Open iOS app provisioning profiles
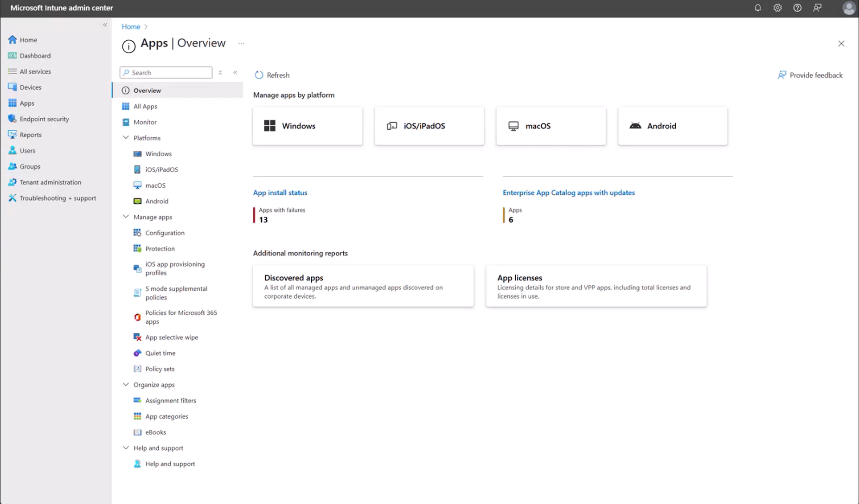The width and height of the screenshot is (859, 504). pyautogui.click(x=175, y=268)
